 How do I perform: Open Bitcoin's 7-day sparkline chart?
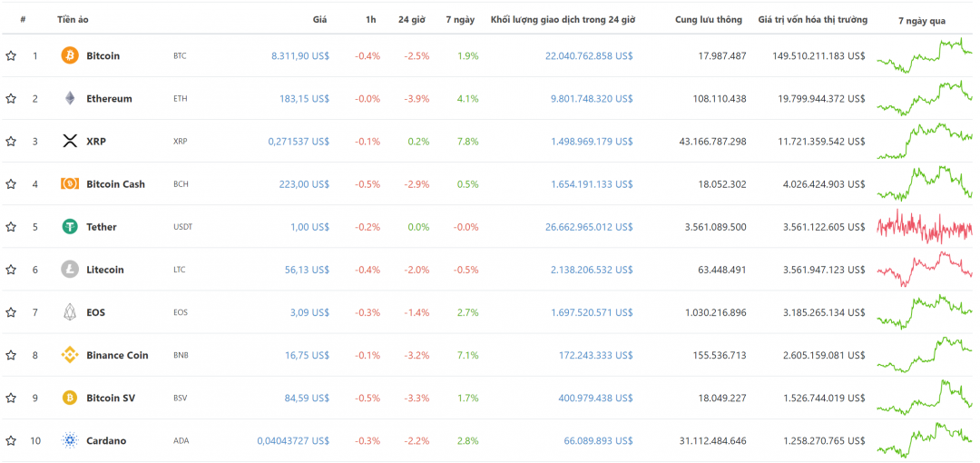point(925,55)
